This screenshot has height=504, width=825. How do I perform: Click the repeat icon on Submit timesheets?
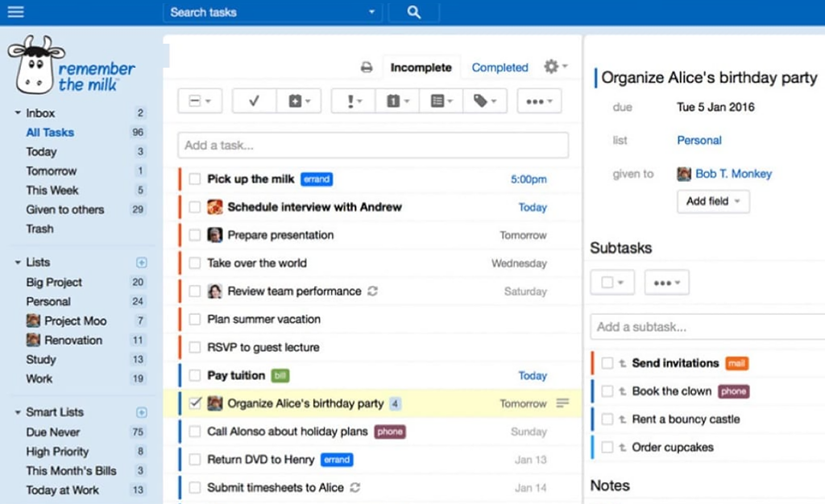point(355,488)
